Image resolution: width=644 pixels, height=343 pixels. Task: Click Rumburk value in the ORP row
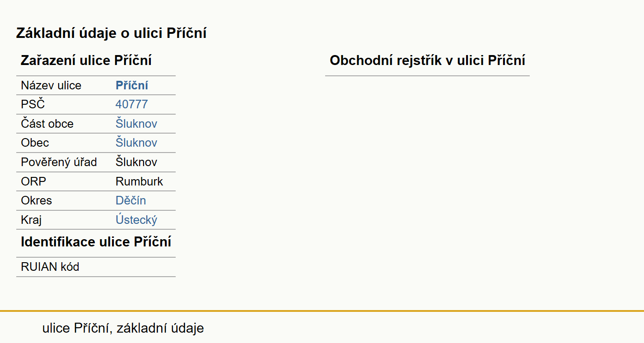pos(139,181)
